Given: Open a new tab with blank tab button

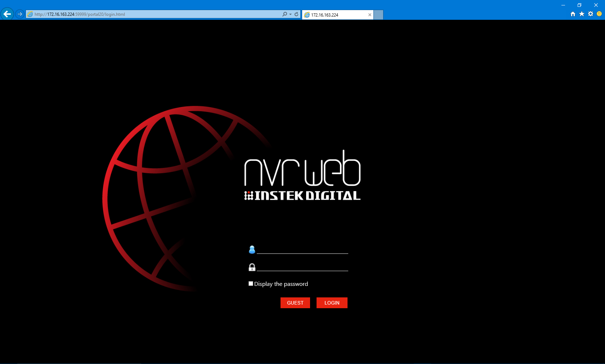Looking at the screenshot, I should (378, 15).
